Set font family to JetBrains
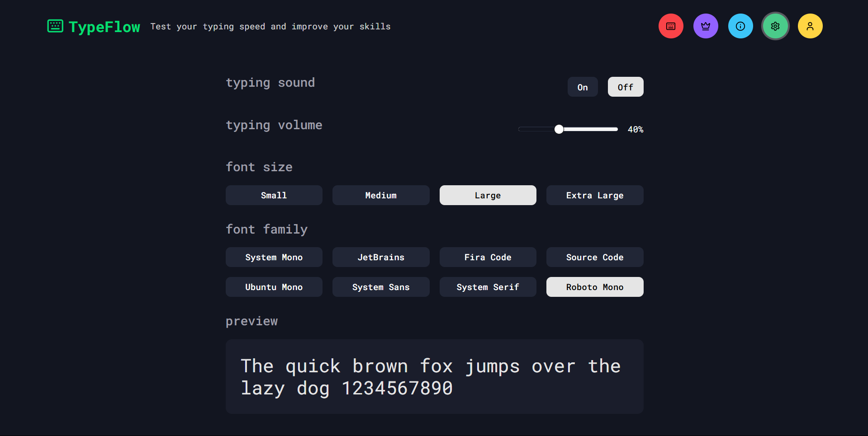Viewport: 868px width, 436px height. point(381,257)
